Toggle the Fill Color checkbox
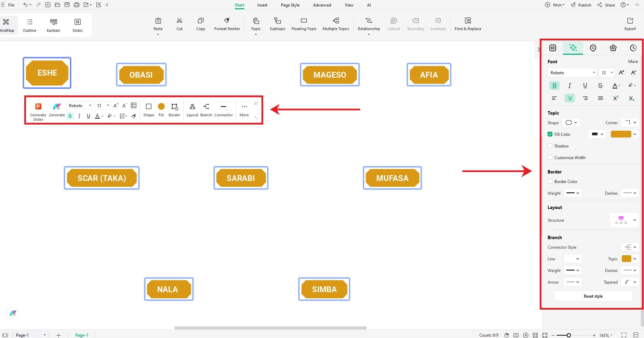 coord(550,134)
